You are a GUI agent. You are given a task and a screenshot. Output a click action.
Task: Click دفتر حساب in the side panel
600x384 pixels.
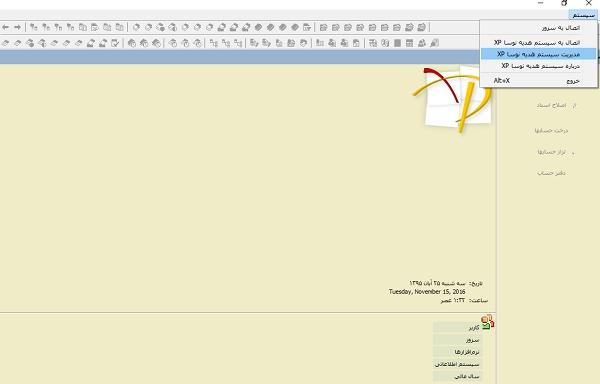click(x=551, y=173)
